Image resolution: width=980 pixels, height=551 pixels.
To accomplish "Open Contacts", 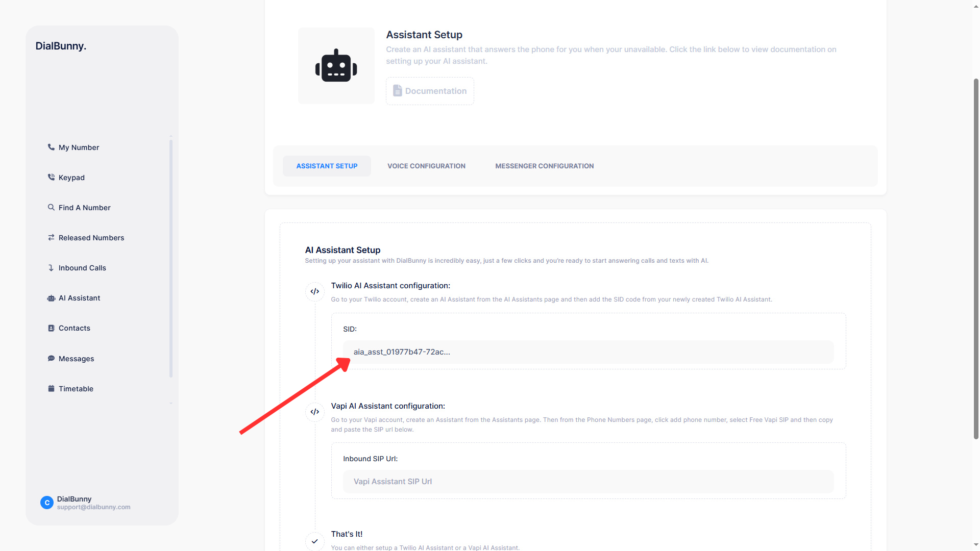I will point(74,328).
